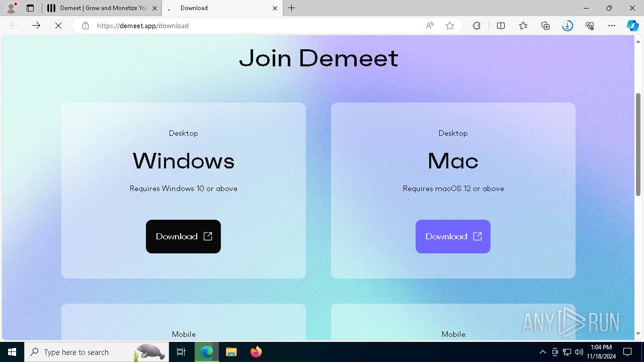Show hidden system tray icons
Screen dimensions: 644x362
(542, 352)
